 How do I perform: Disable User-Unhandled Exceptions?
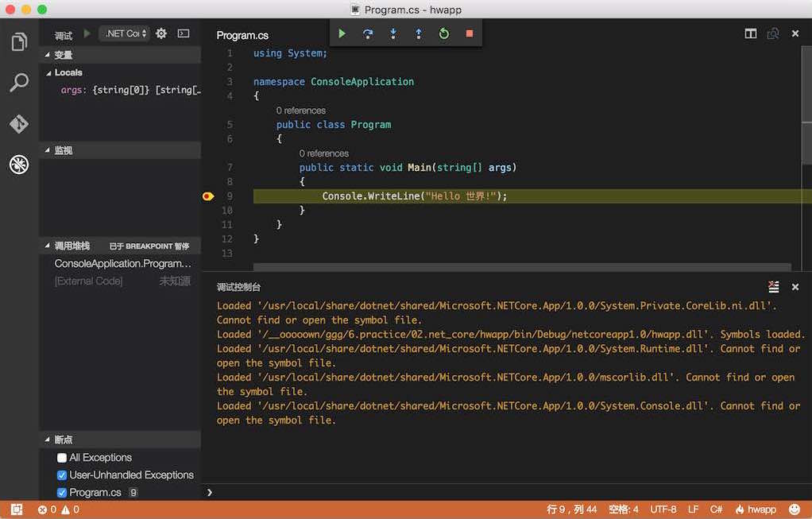(x=61, y=474)
